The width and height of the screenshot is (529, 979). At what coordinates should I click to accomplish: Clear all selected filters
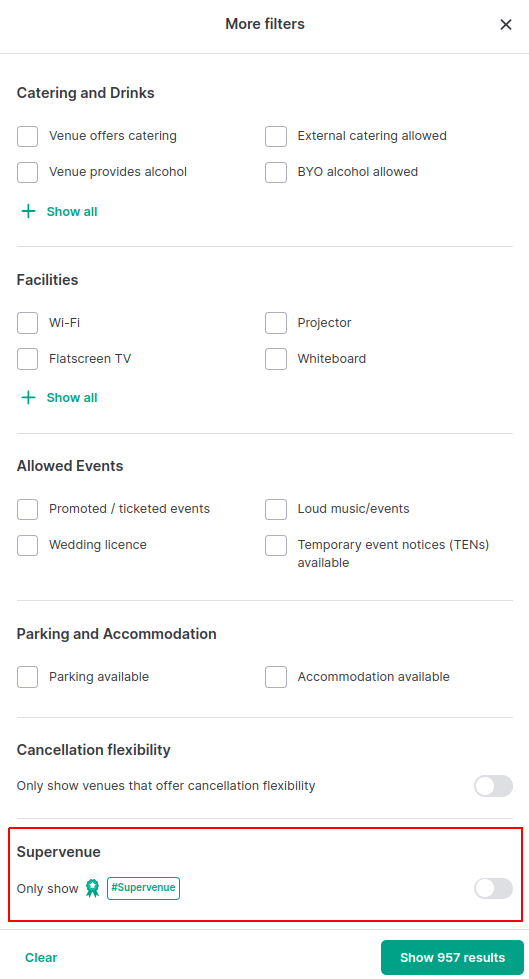click(x=41, y=958)
